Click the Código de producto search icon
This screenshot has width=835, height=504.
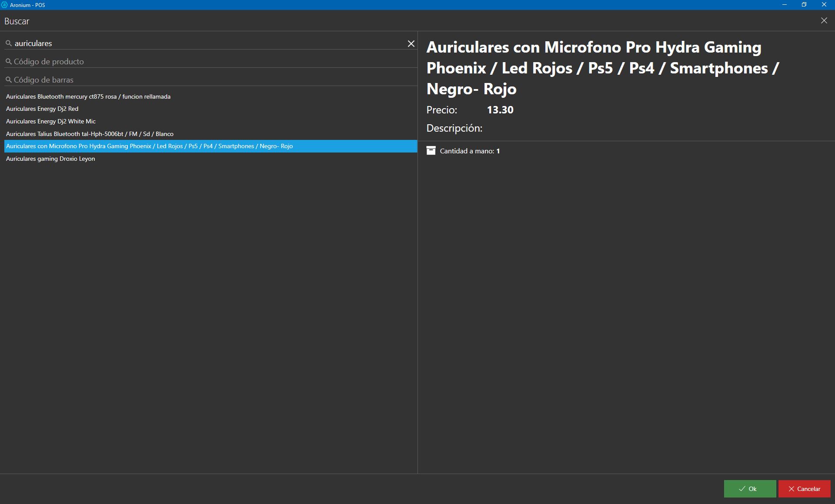pos(8,62)
